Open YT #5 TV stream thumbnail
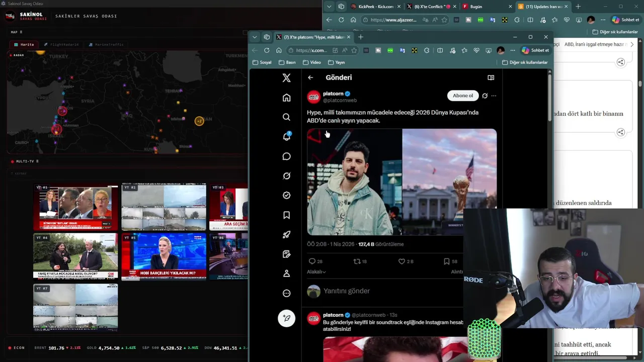 (x=164, y=256)
